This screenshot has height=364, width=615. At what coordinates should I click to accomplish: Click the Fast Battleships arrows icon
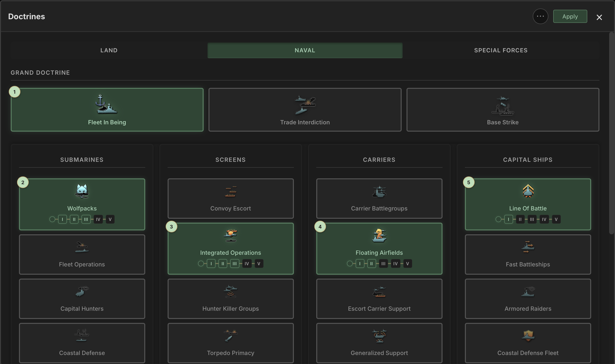528,247
